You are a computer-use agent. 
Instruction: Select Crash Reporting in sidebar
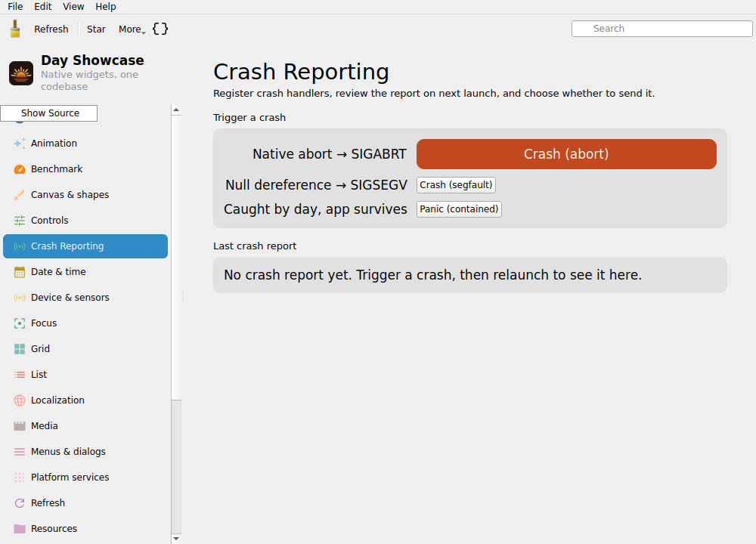point(85,246)
